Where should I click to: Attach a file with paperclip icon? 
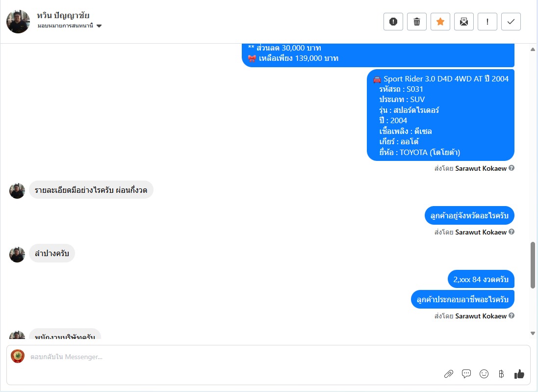(448, 374)
